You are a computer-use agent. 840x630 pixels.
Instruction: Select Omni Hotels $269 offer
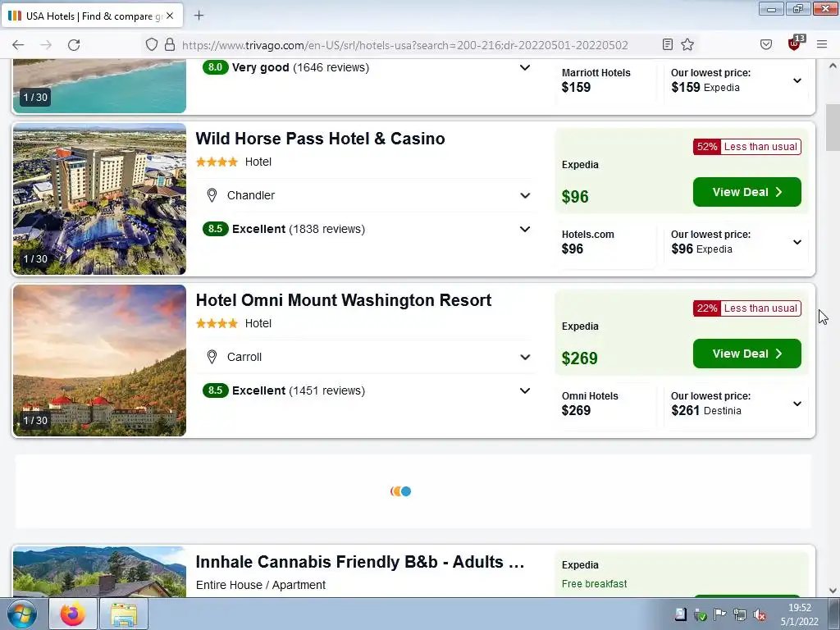[605, 404]
